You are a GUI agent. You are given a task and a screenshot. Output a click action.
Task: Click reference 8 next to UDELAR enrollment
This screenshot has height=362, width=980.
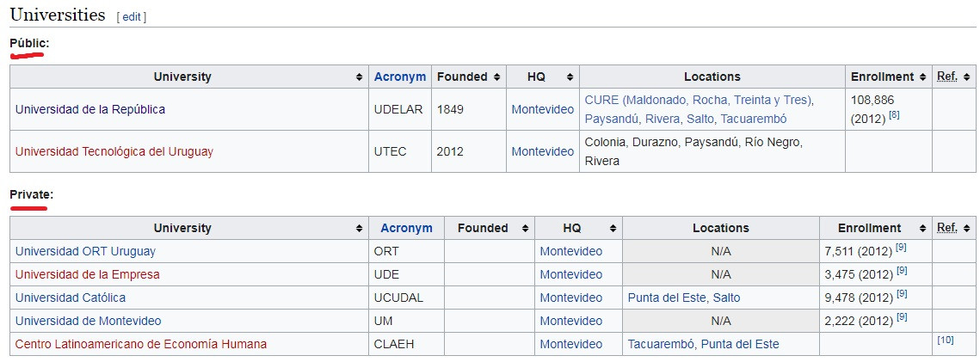click(x=894, y=115)
